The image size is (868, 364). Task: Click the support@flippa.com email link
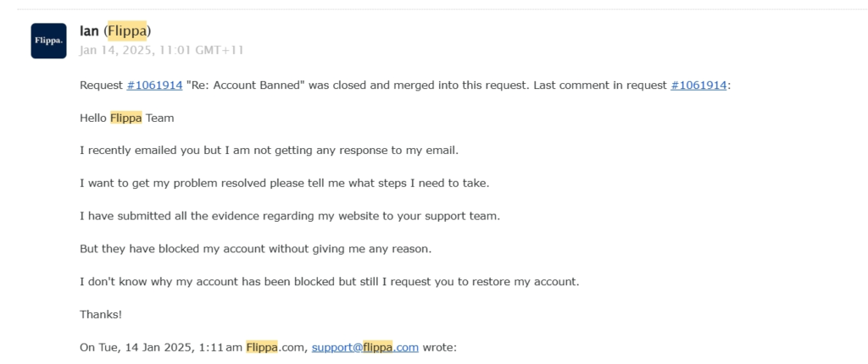click(364, 347)
